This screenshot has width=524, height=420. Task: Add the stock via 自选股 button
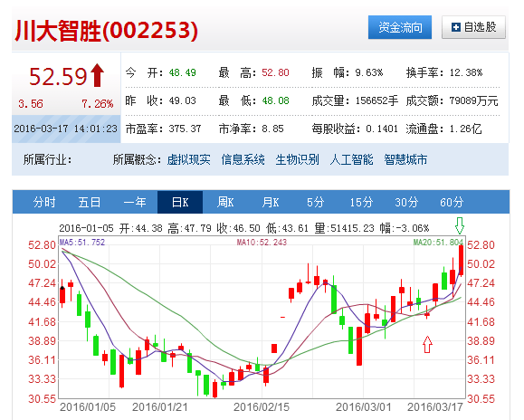473,27
